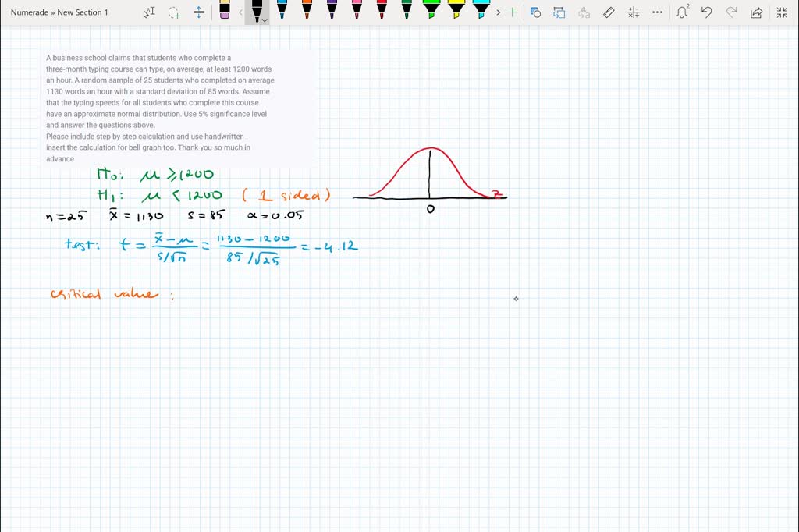The image size is (799, 532).
Task: Undo the last ink stroke
Action: point(707,12)
